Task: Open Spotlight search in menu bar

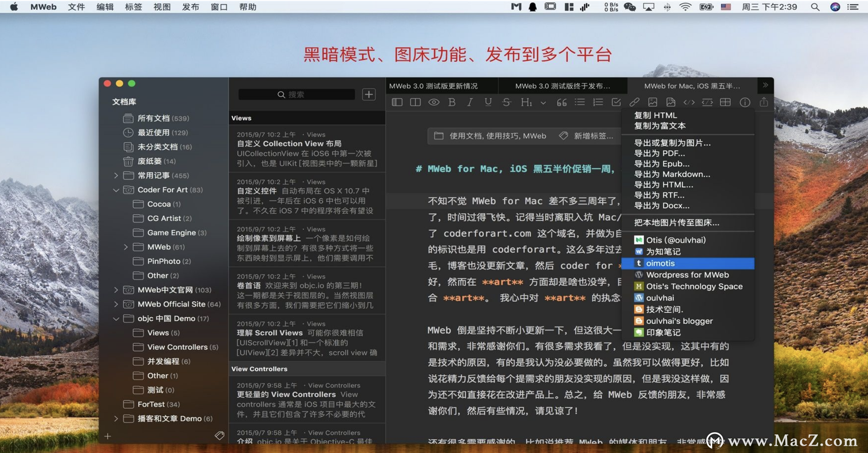Action: (x=815, y=7)
